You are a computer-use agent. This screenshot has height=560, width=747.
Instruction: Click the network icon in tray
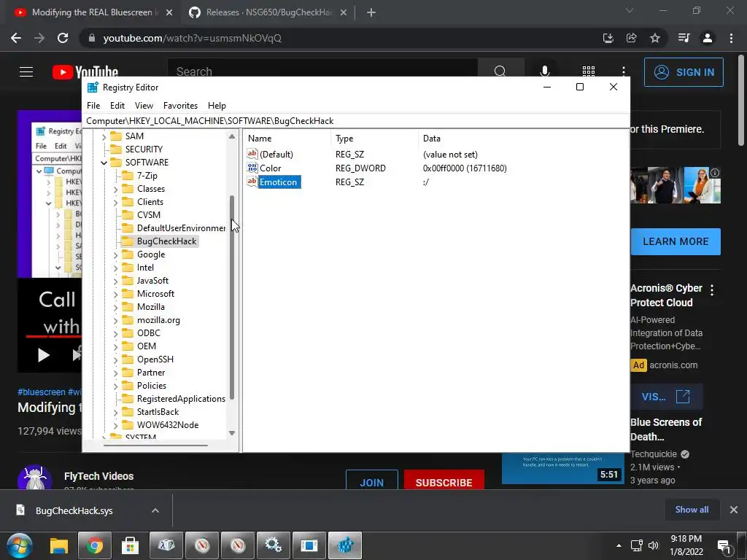tap(636, 545)
